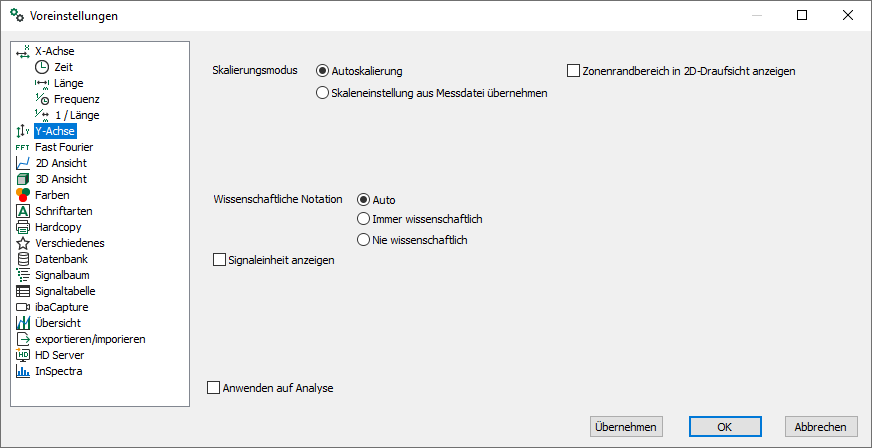Click the Übernehmen button
This screenshot has height=448, width=872.
pos(626,427)
